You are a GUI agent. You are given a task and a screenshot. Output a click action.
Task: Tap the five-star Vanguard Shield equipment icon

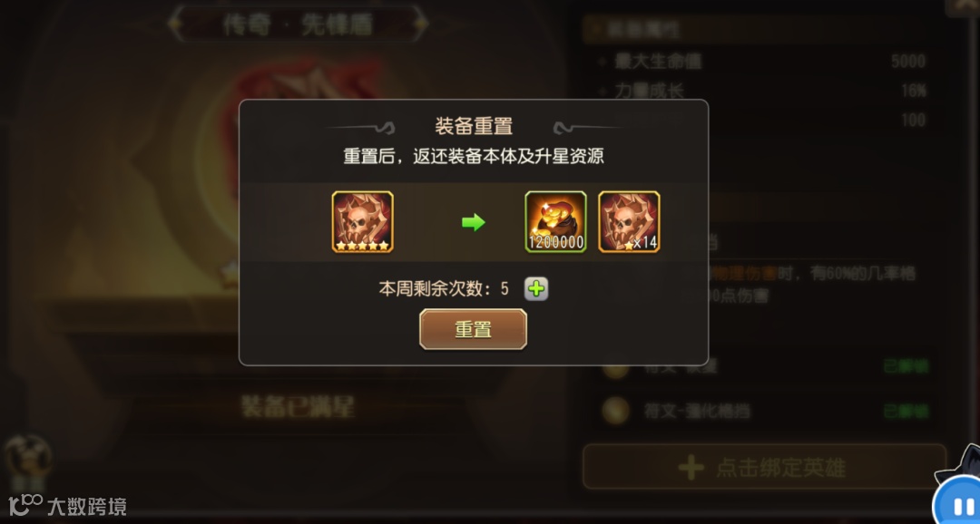point(362,222)
